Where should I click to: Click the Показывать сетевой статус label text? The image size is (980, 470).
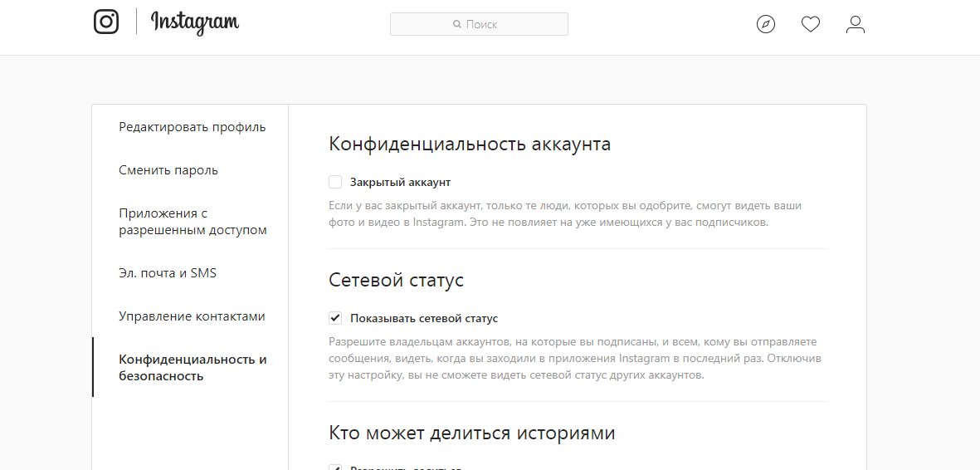point(424,318)
